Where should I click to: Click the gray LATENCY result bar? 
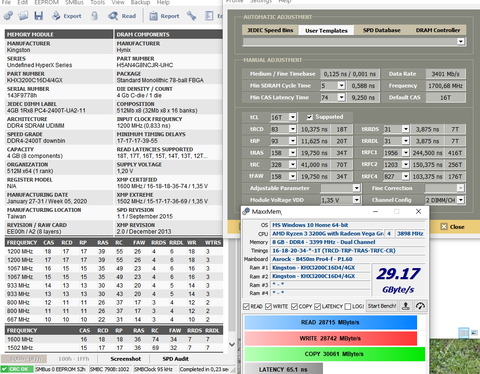284,369
